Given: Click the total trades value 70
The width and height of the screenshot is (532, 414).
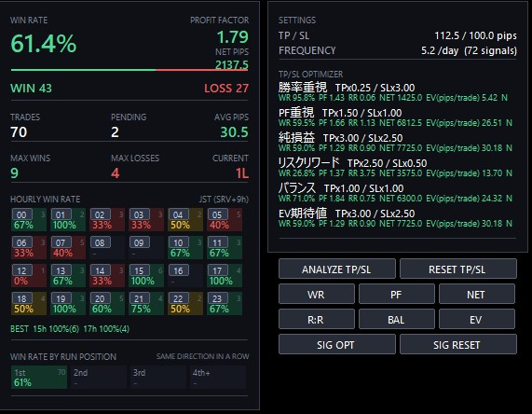Looking at the screenshot, I should 19,132.
